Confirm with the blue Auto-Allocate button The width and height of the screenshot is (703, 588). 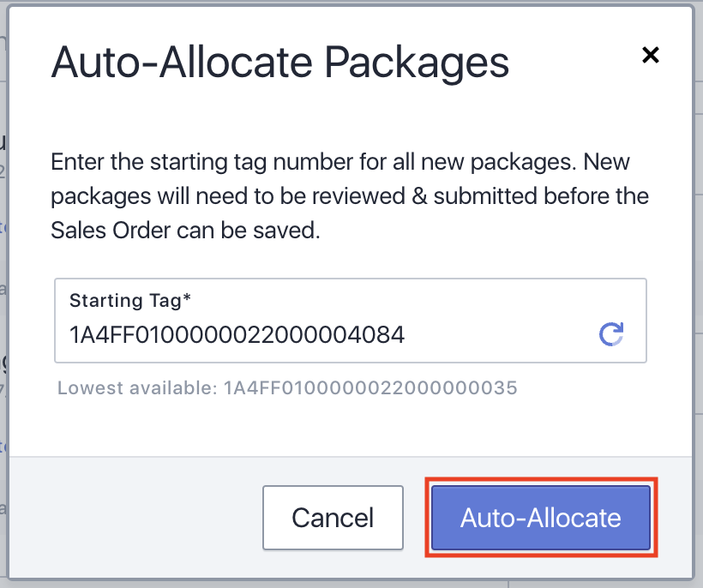coord(541,518)
